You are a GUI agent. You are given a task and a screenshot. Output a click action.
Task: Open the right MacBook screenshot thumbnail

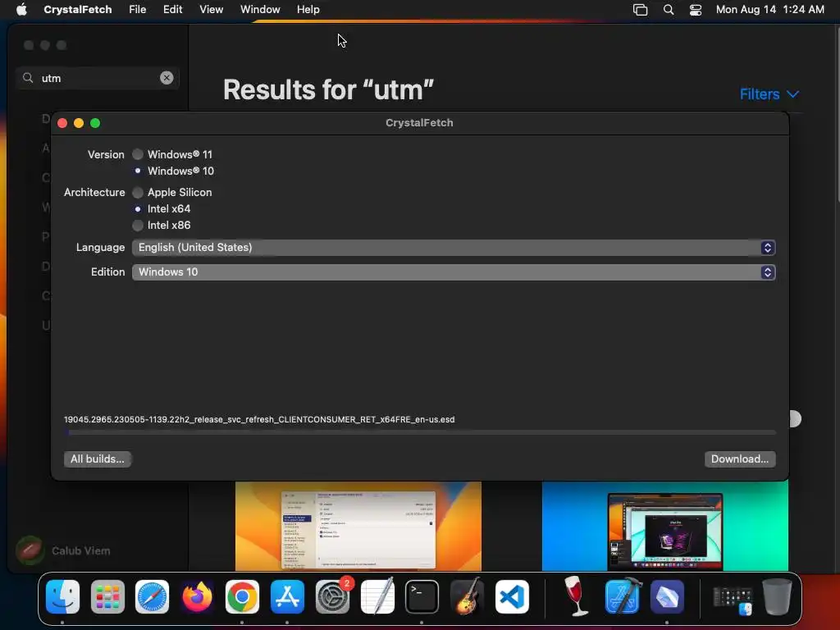(664, 526)
